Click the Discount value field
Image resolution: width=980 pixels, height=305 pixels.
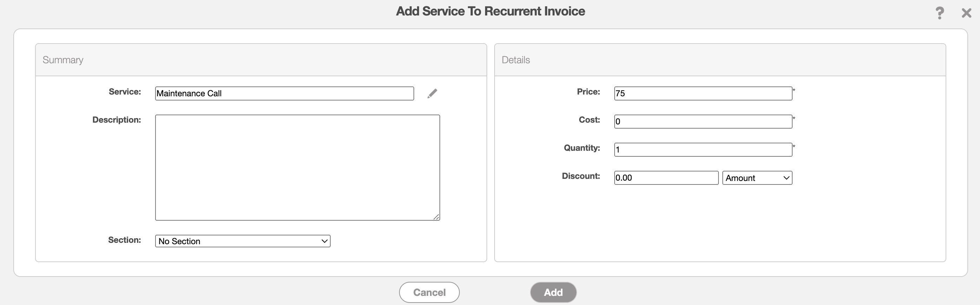tap(666, 178)
